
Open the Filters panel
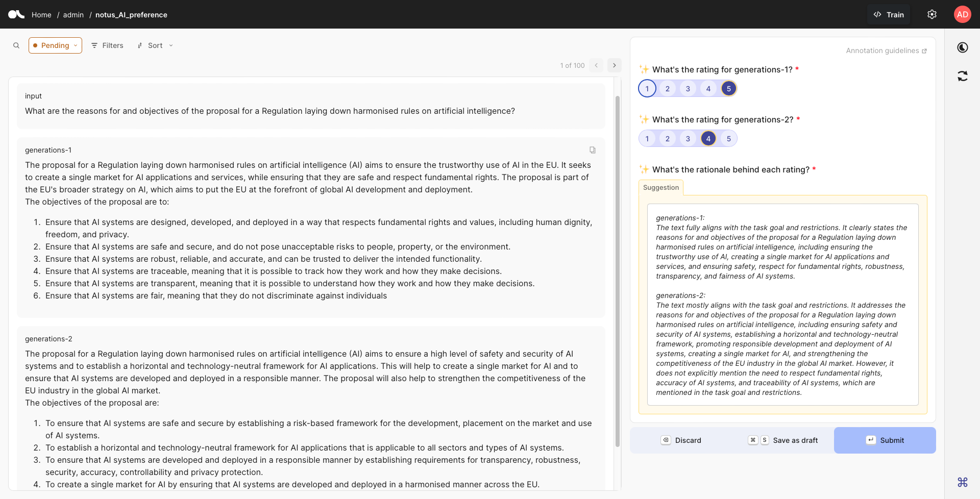coord(107,45)
